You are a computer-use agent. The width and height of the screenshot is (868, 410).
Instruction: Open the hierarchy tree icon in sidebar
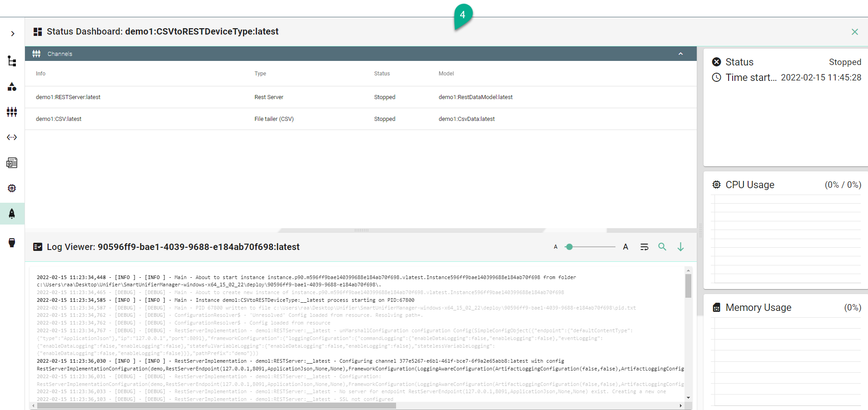point(12,61)
